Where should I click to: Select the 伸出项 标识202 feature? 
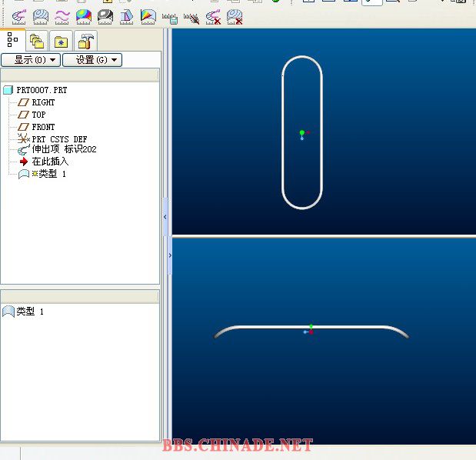[x=57, y=149]
